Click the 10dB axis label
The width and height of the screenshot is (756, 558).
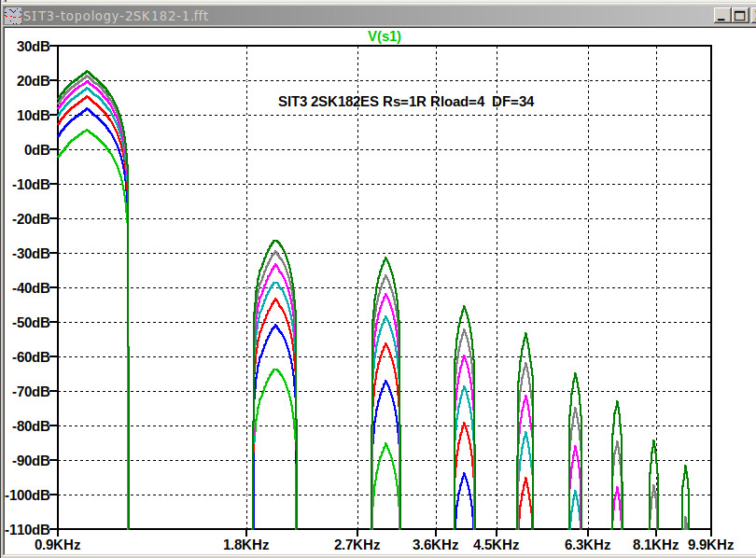coord(34,116)
